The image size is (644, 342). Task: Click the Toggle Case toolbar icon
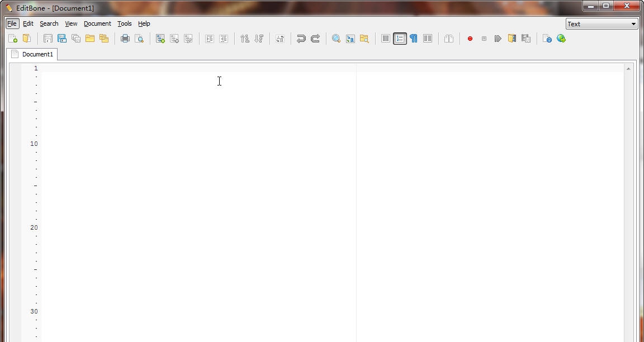coord(280,39)
